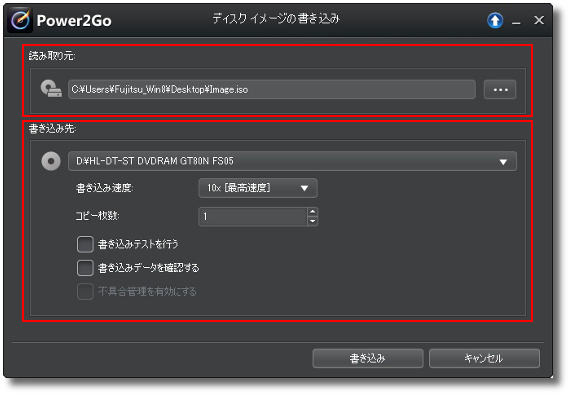Screen dimensions: 570x395
Task: Browse for image file with the ... button
Action: (x=500, y=89)
